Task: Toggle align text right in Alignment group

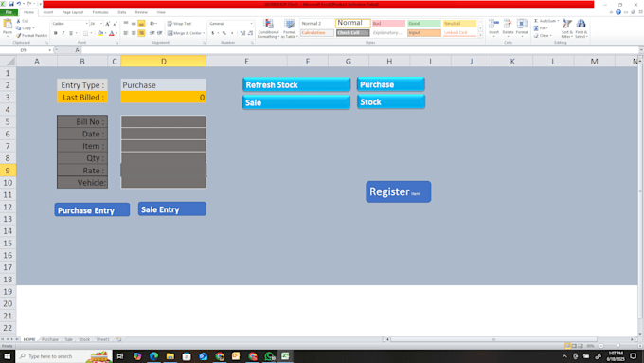Action: pos(141,33)
